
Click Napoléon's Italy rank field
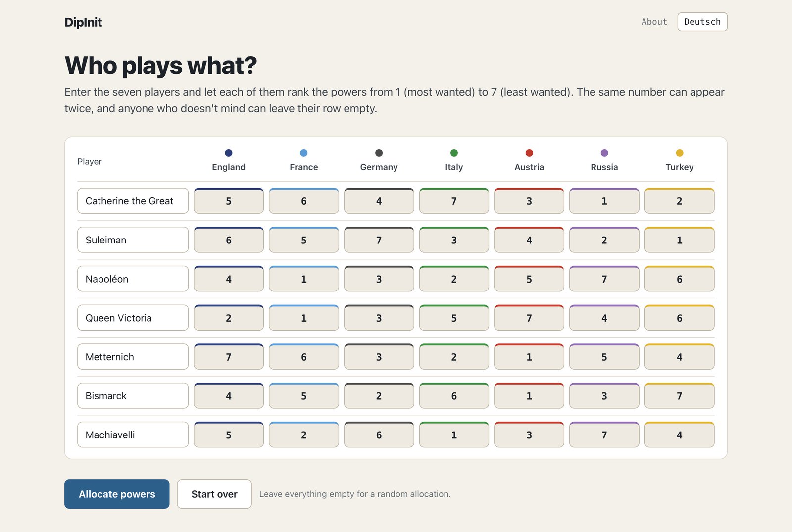click(454, 279)
